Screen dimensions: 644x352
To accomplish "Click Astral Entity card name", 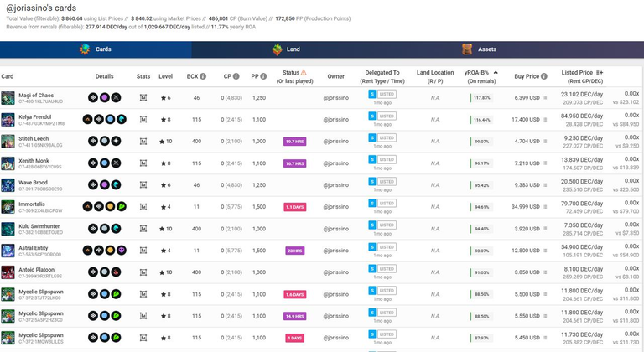I will 34,248.
